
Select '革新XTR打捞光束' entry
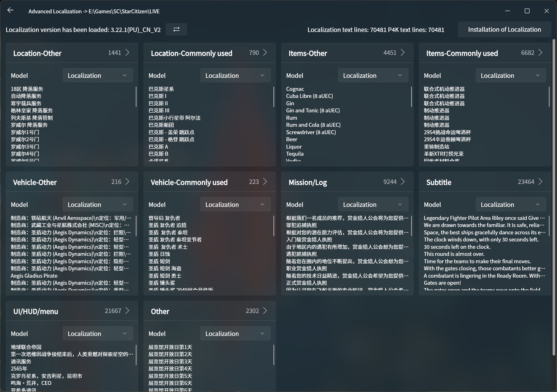click(x=444, y=154)
